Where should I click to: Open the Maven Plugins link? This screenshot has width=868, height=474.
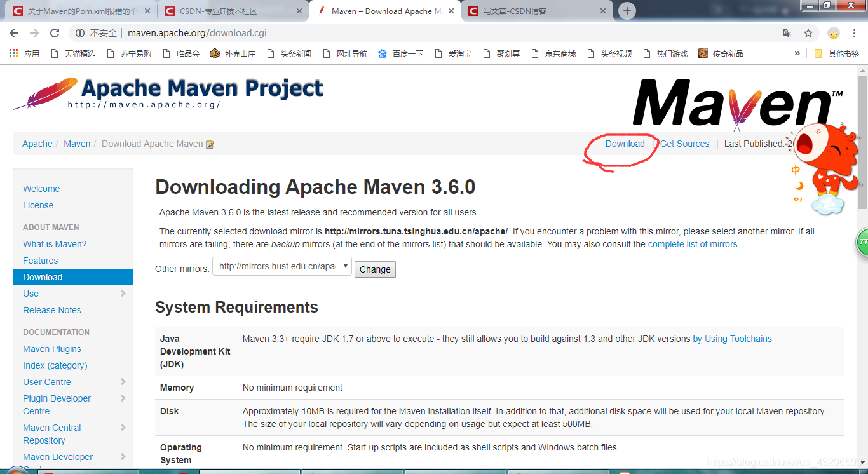(x=52, y=349)
